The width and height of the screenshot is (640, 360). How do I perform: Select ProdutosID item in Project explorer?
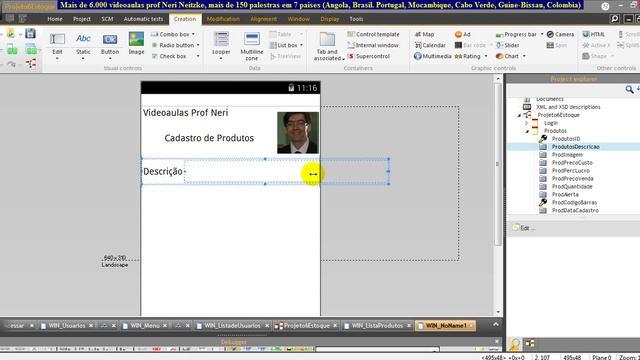pos(566,139)
